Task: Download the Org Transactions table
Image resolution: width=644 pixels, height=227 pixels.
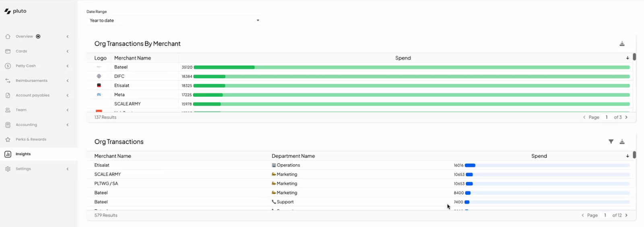Action: [x=622, y=142]
